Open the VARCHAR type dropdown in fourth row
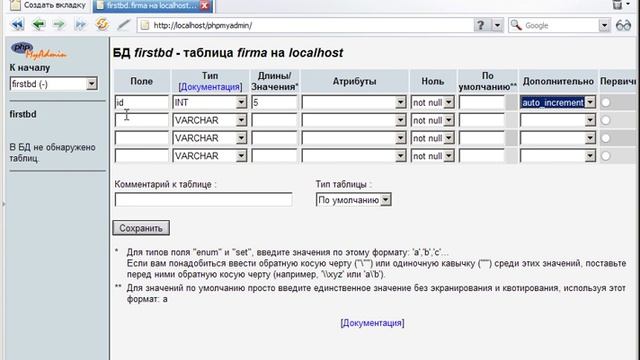This screenshot has width=640, height=360. (x=209, y=156)
